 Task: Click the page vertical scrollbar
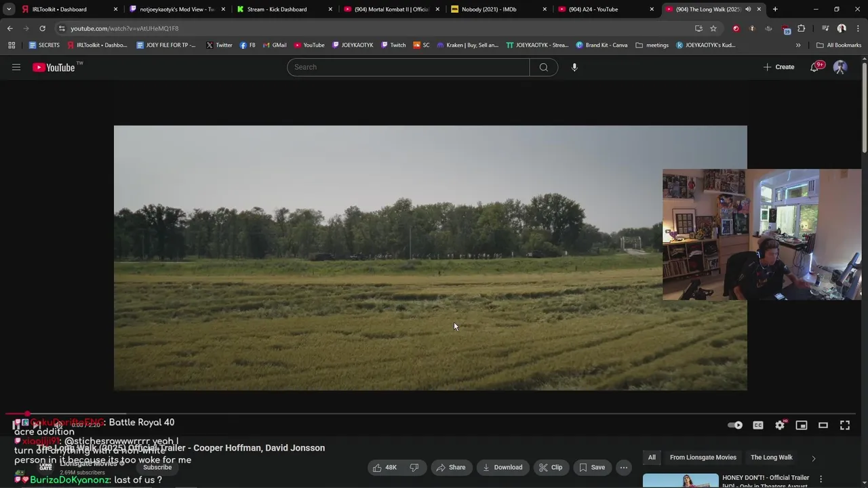coord(865,108)
